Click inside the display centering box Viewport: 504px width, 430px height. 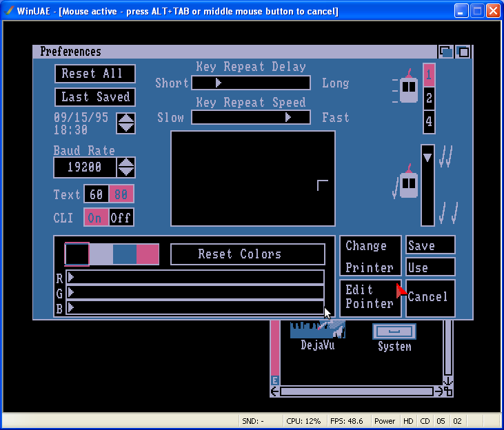pyautogui.click(x=253, y=178)
